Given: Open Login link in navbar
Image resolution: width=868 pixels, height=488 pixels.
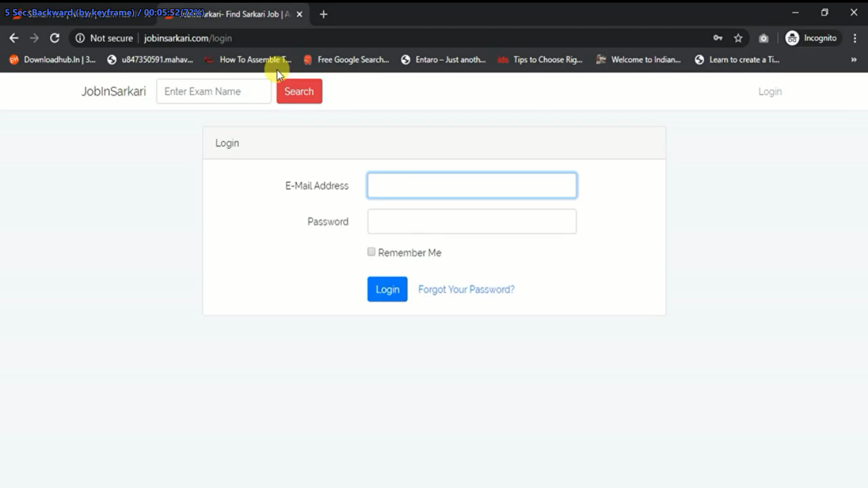Looking at the screenshot, I should [x=770, y=91].
